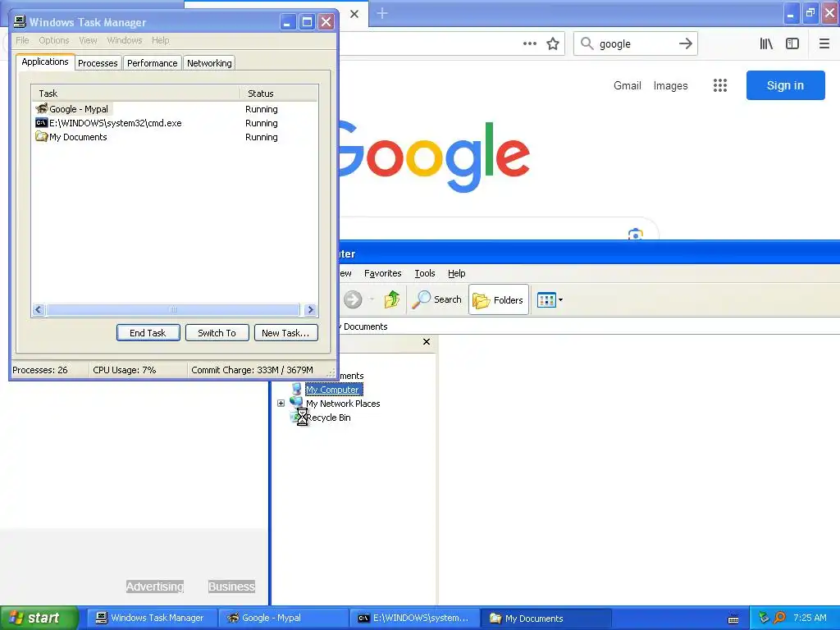Open the Advertising link at page bottom

point(155,587)
